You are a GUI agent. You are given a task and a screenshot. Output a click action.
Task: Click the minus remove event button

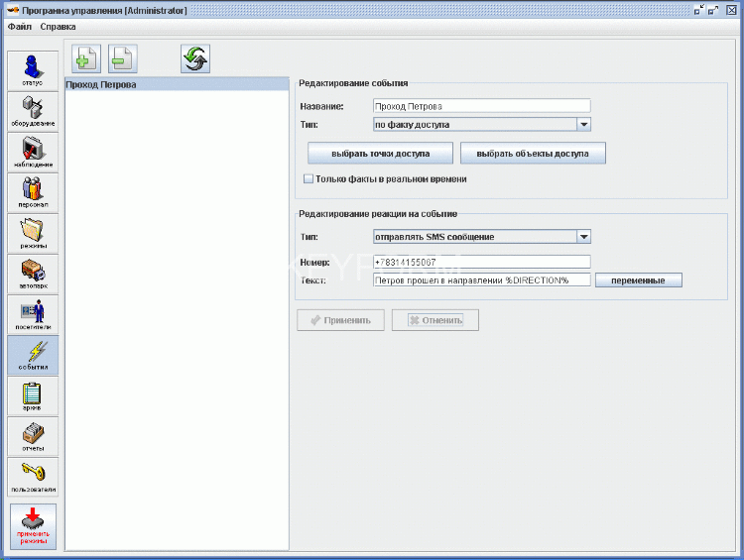click(123, 59)
